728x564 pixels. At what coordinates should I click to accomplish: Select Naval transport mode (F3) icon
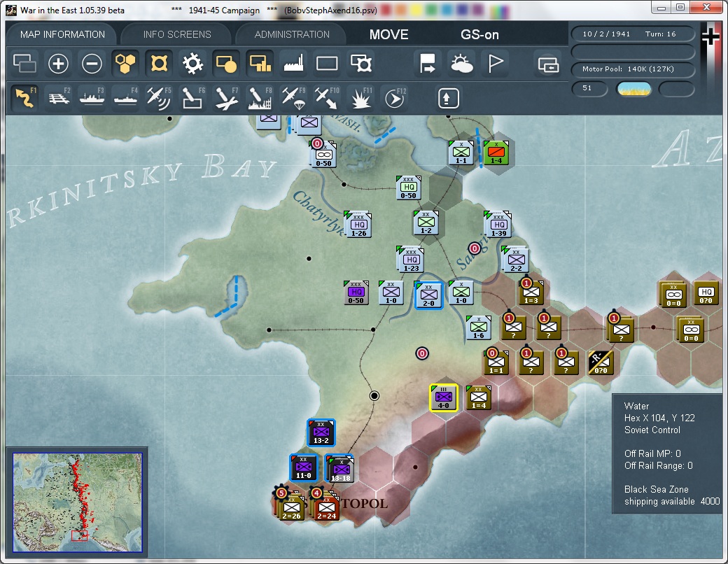click(92, 98)
